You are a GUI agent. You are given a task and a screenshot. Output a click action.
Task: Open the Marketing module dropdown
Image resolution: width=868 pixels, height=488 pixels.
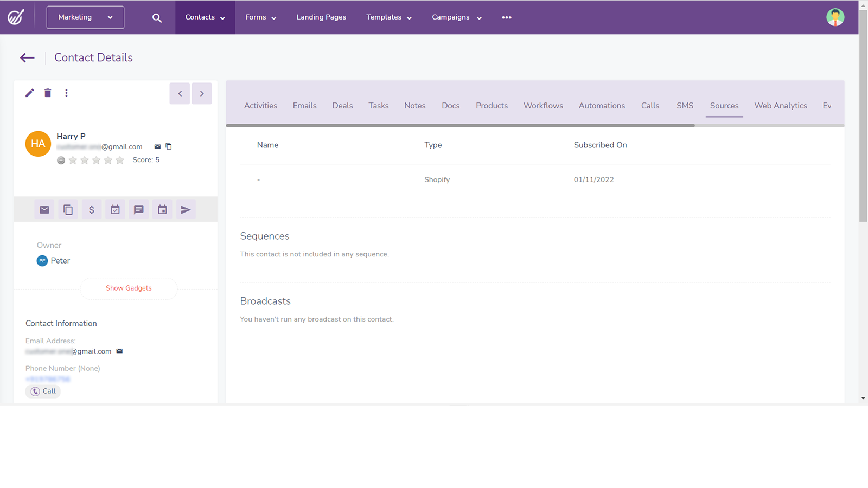(x=85, y=17)
